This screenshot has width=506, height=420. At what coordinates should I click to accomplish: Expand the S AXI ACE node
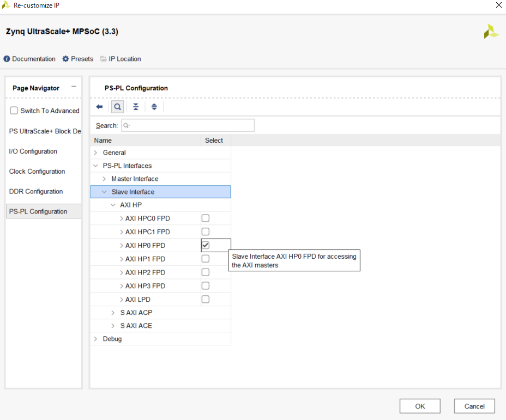click(113, 326)
